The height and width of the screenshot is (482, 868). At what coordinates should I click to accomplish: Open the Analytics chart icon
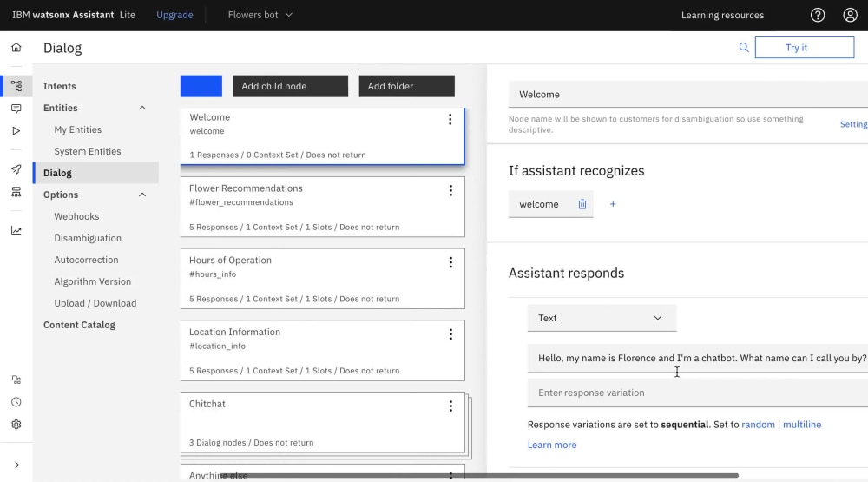(16, 230)
